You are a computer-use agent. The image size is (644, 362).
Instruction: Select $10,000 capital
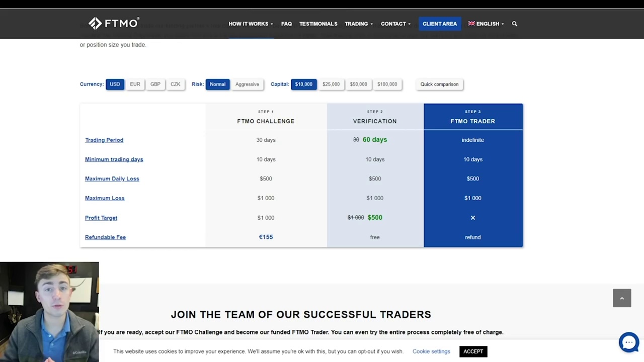[303, 84]
